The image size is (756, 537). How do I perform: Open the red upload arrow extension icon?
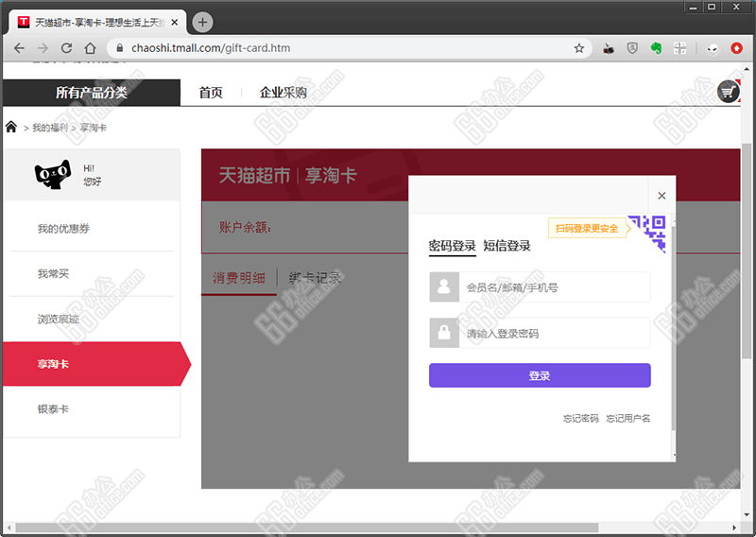pos(736,48)
